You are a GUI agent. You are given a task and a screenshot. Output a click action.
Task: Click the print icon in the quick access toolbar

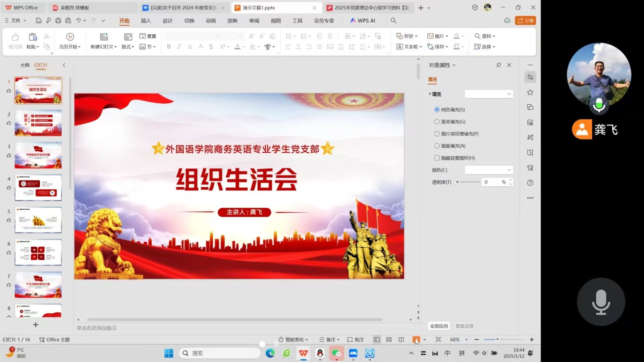point(58,21)
